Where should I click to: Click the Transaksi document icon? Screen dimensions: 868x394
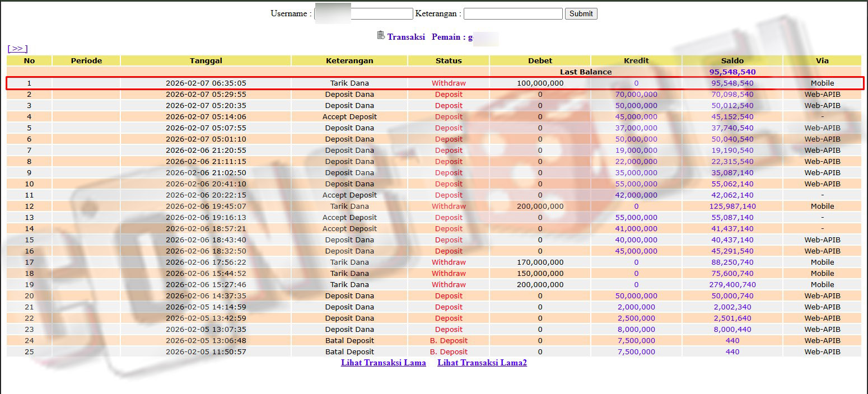pos(381,35)
